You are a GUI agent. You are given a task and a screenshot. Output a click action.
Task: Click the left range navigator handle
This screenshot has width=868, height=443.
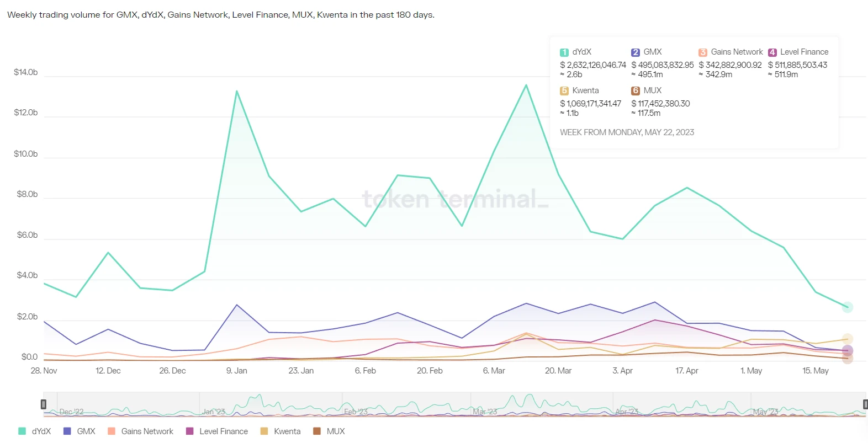[x=44, y=404]
